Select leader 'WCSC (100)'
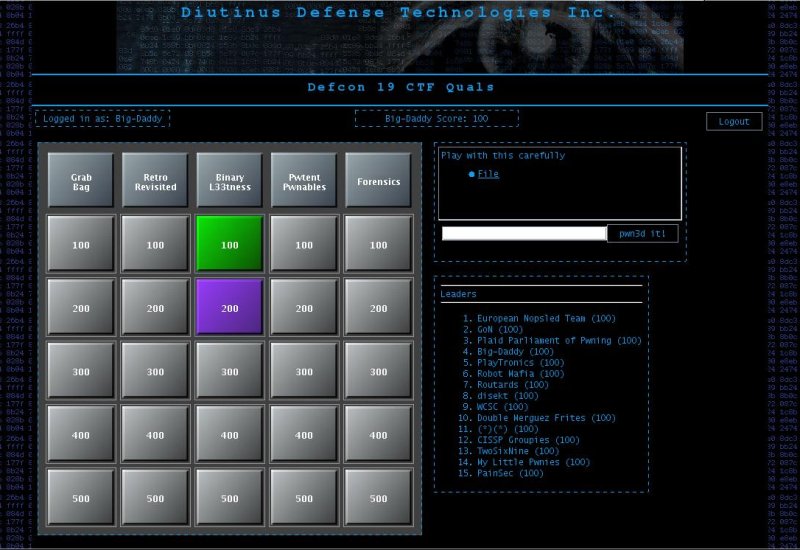800x550 pixels. click(503, 407)
